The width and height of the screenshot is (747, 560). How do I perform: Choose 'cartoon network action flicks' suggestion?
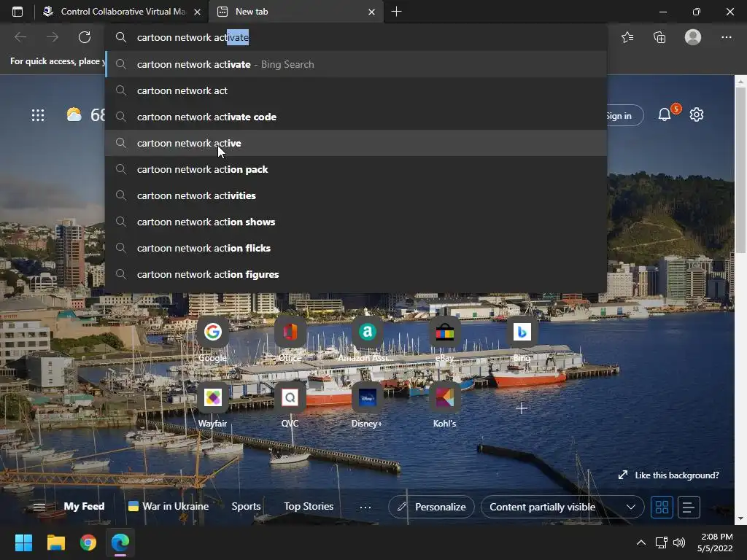[x=356, y=248]
